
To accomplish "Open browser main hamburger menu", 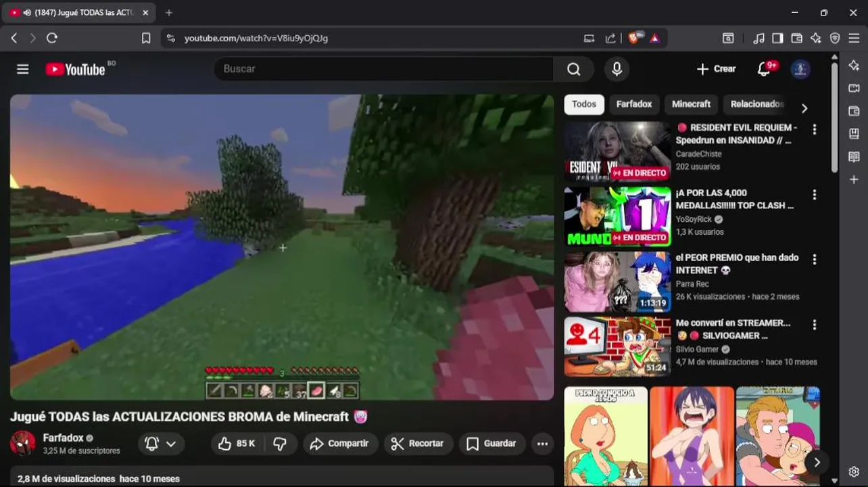I will (x=854, y=39).
